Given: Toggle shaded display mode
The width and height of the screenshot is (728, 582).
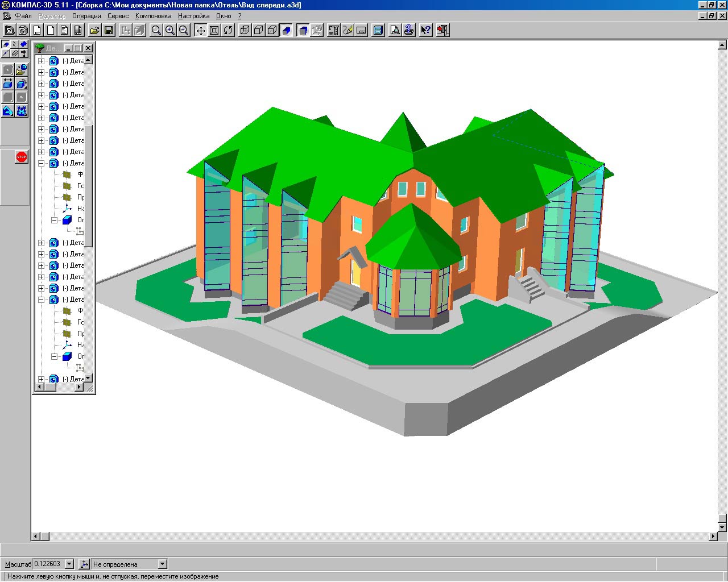Looking at the screenshot, I should tap(287, 30).
